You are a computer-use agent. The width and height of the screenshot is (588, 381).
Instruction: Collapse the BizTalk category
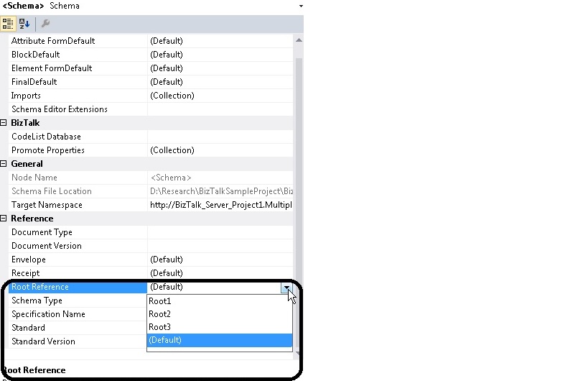(x=4, y=123)
